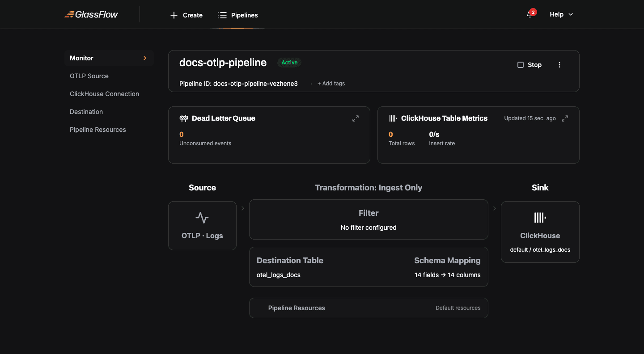Screen dimensions: 644x354
Task: Open Destination in the sidebar
Action: point(86,112)
